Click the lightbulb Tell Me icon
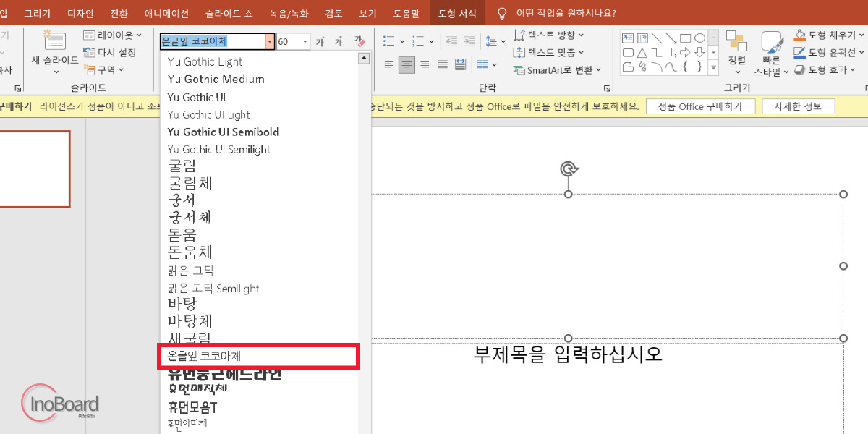Viewport: 868px width, 434px height. coord(502,13)
